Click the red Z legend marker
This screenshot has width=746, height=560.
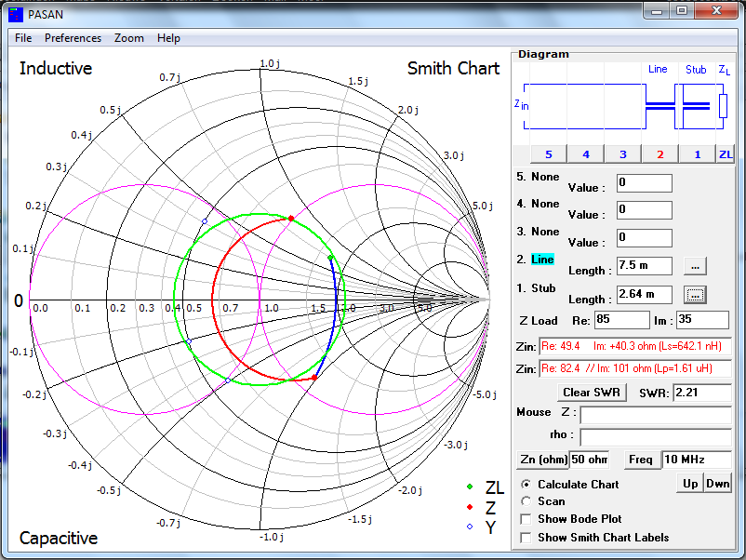(470, 507)
